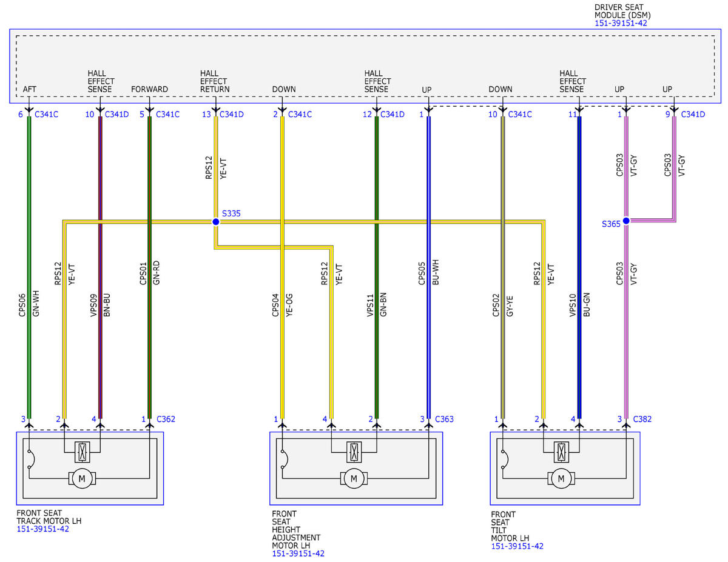Click the C382 connector label

(x=644, y=419)
